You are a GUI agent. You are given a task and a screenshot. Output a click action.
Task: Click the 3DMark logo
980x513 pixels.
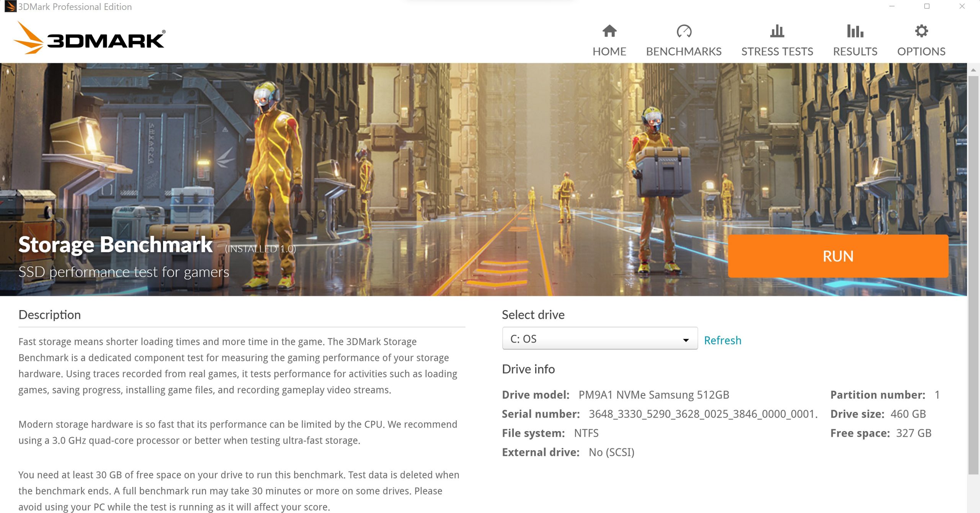pyautogui.click(x=89, y=38)
